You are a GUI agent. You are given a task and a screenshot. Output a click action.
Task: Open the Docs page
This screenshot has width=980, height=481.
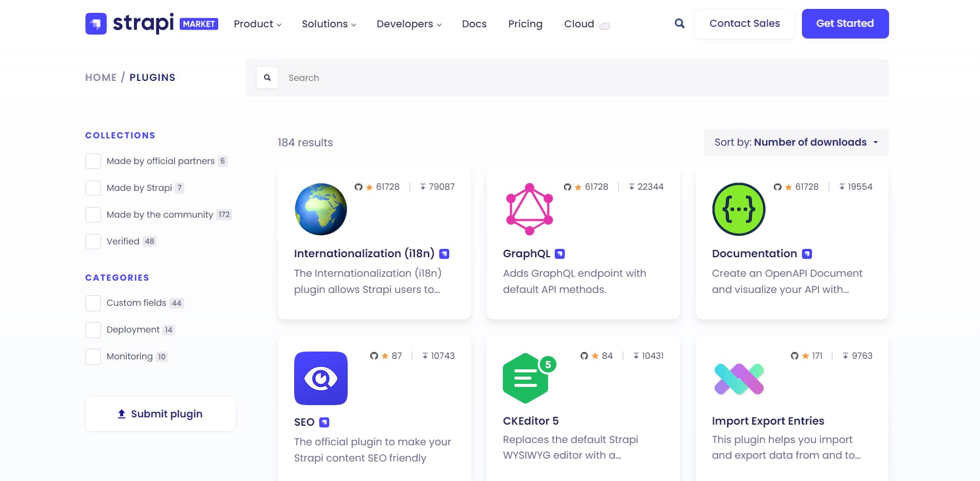pos(474,24)
